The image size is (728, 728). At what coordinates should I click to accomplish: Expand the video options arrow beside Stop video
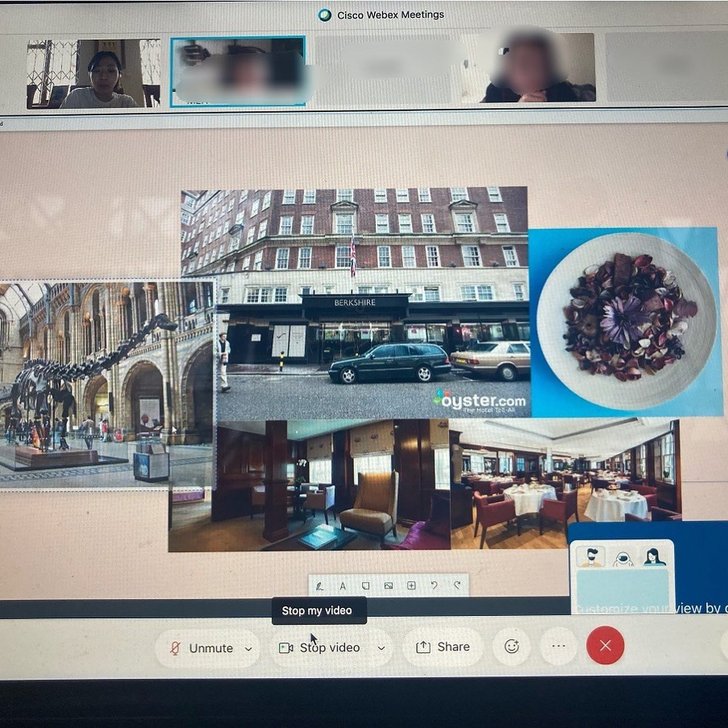[381, 649]
